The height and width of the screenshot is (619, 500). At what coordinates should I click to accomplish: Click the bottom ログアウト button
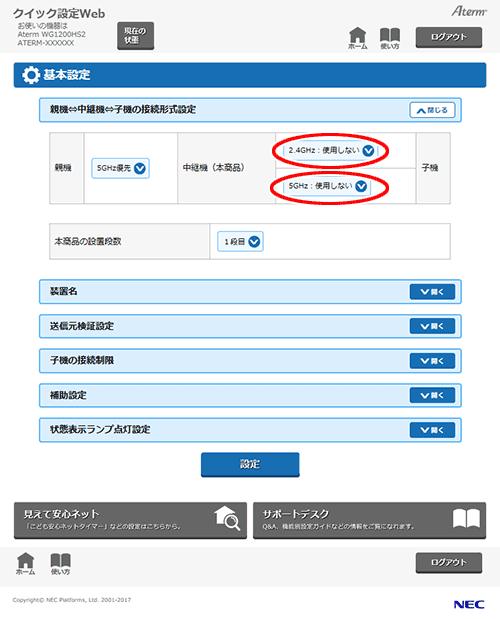click(x=449, y=563)
